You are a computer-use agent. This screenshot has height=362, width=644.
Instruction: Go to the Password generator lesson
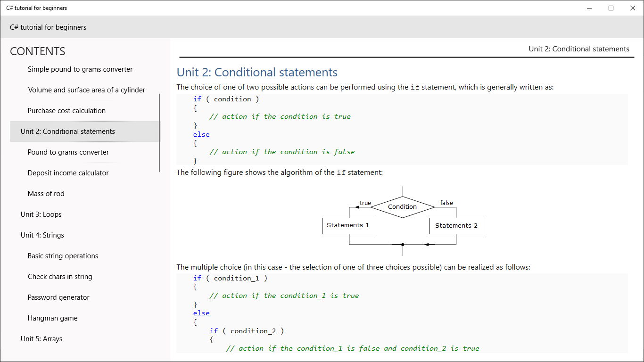pyautogui.click(x=58, y=297)
